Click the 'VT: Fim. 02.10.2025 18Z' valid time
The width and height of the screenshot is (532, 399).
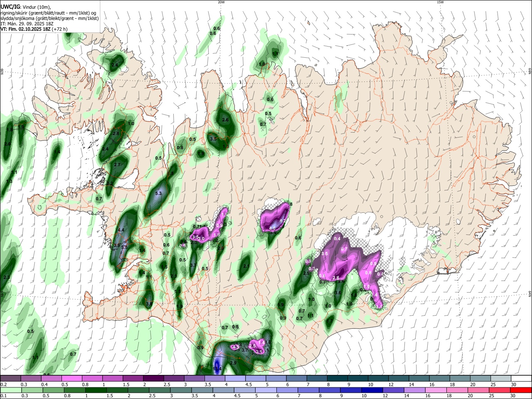pos(25,29)
